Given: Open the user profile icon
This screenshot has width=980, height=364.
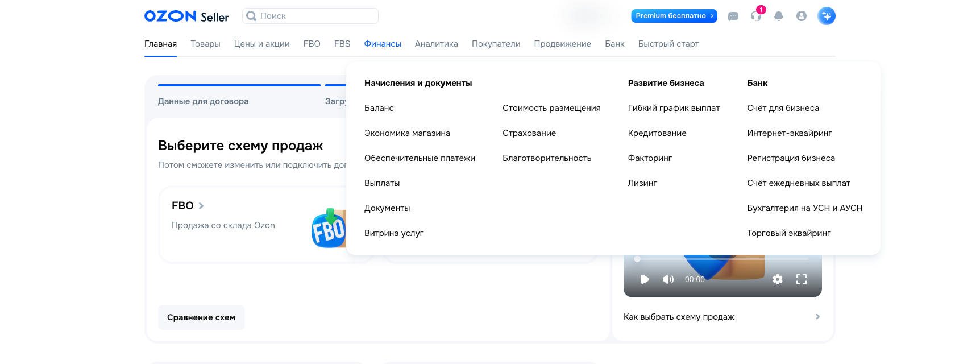Looking at the screenshot, I should [x=802, y=16].
